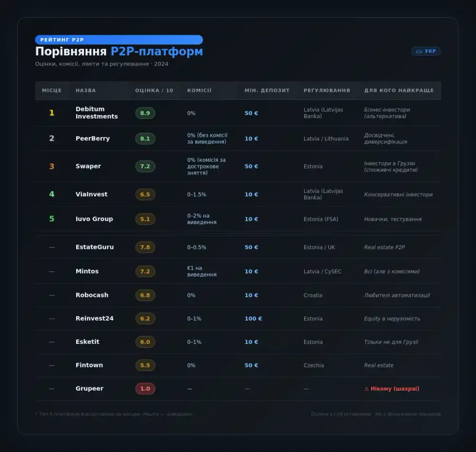This screenshot has width=476, height=452.
Task: Toggle the МІСЦЕ column ordering
Action: pyautogui.click(x=51, y=90)
